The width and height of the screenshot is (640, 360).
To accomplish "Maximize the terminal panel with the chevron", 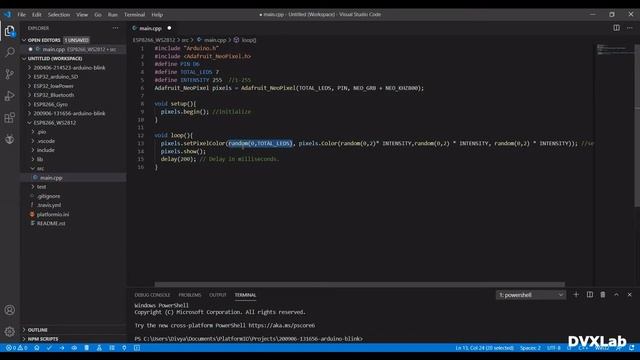I will [x=616, y=294].
